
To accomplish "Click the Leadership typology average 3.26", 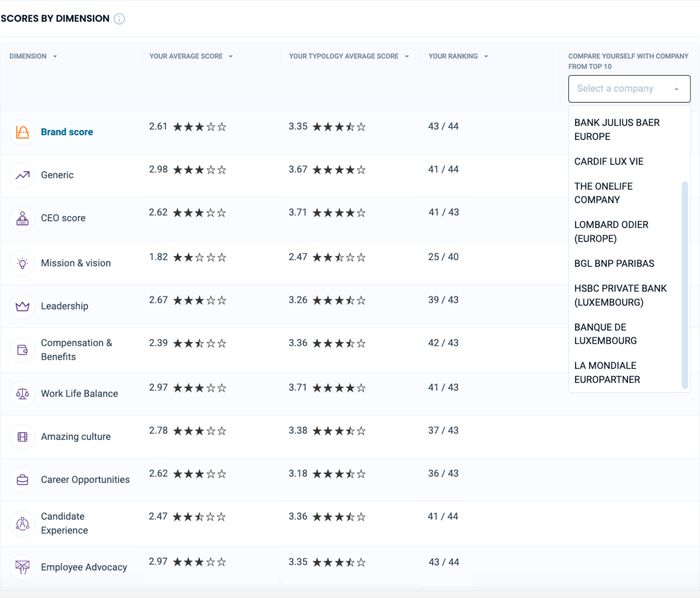I will click(298, 300).
